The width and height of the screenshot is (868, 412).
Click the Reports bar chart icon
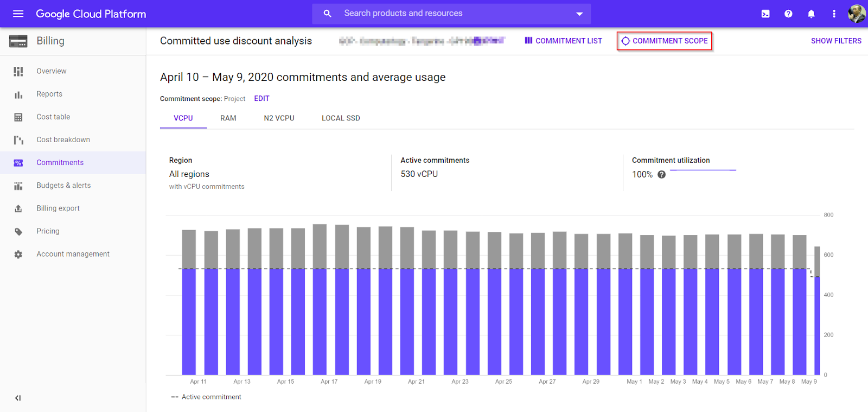[18, 94]
